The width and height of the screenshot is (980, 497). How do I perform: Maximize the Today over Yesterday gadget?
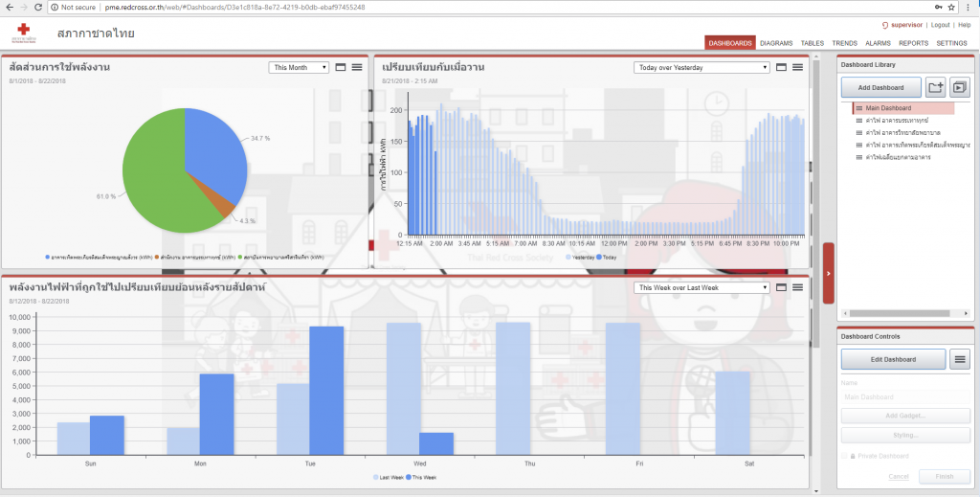781,67
